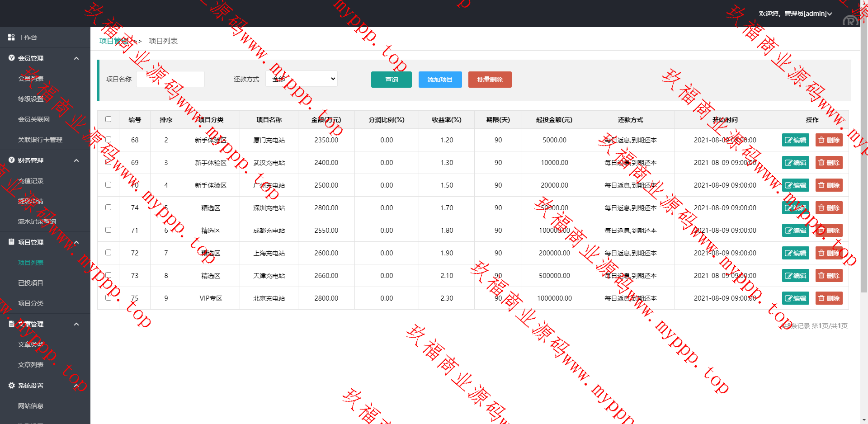The height and width of the screenshot is (424, 868).
Task: Click the green 查询 search button
Action: click(x=391, y=80)
